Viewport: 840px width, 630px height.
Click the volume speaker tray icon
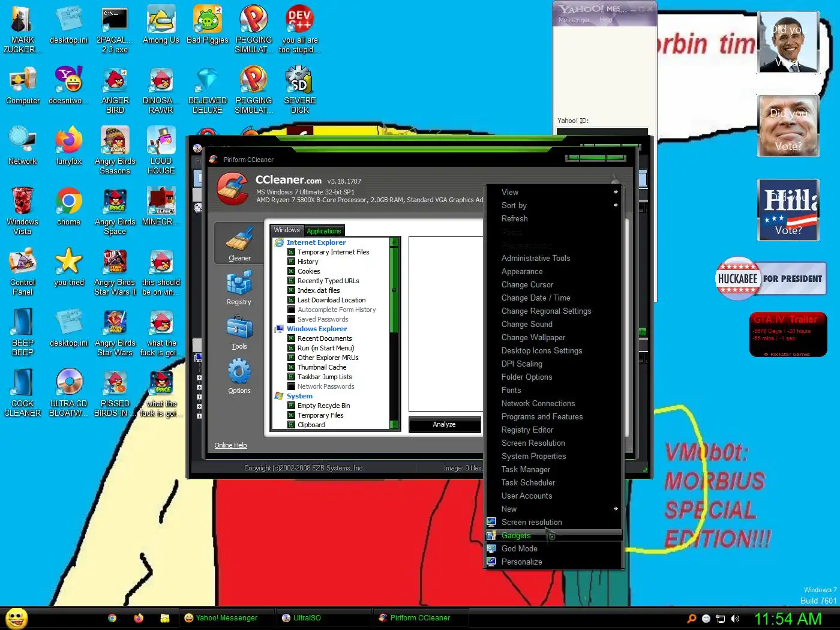pyautogui.click(x=735, y=619)
